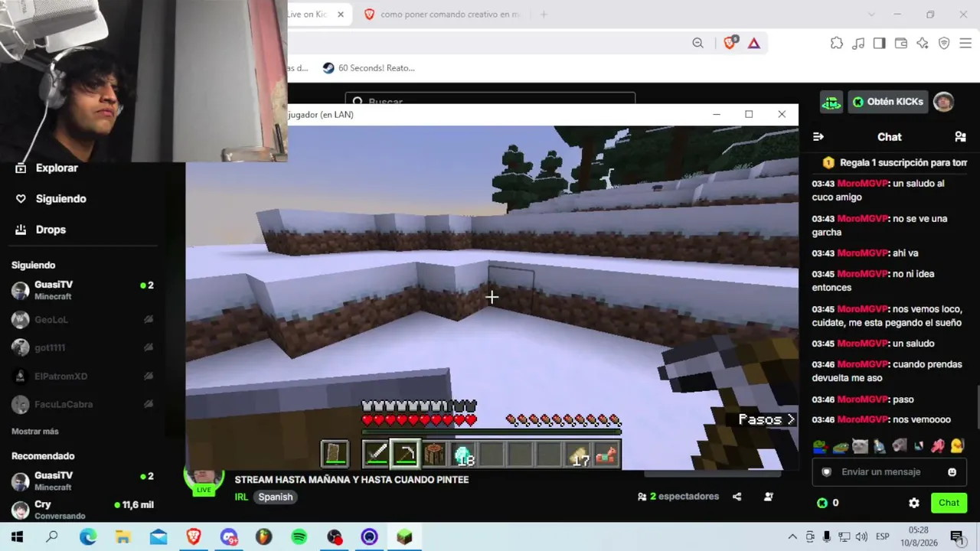Click the Obtén KICKs button

tap(888, 102)
